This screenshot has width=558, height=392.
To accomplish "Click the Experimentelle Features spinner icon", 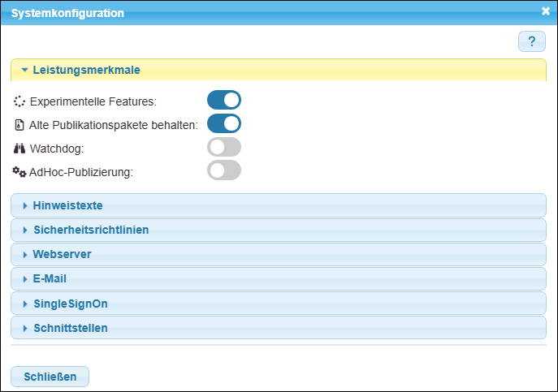I will [19, 101].
